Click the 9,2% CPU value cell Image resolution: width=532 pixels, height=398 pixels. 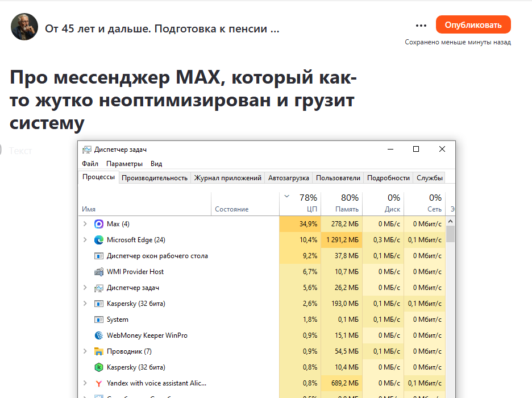tap(300, 256)
